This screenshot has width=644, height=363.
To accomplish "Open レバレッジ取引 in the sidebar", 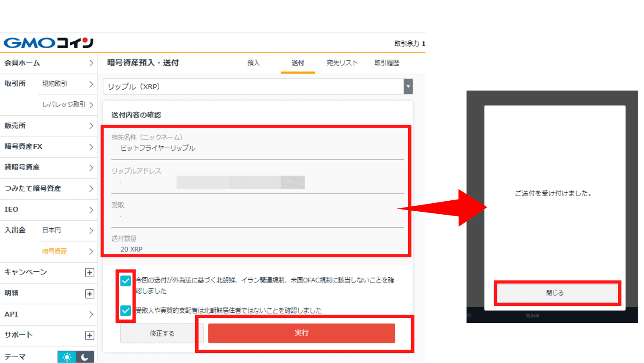I will click(x=64, y=104).
